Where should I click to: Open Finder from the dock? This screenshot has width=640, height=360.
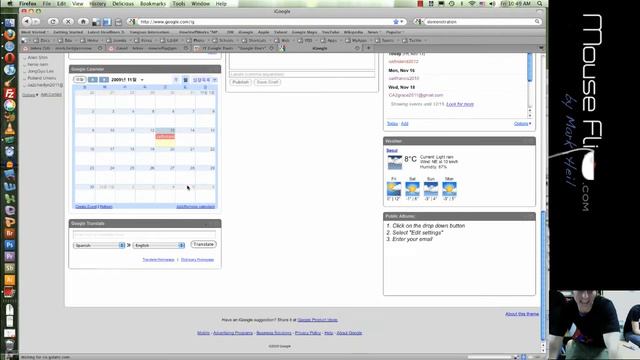10,23
